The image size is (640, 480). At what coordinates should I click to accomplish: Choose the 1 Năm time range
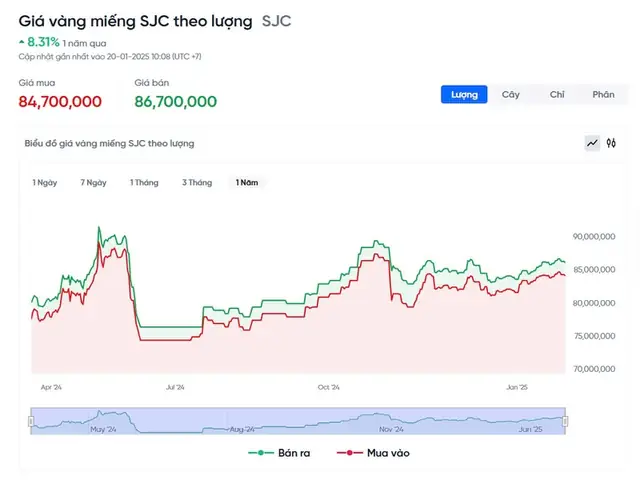pos(247,182)
